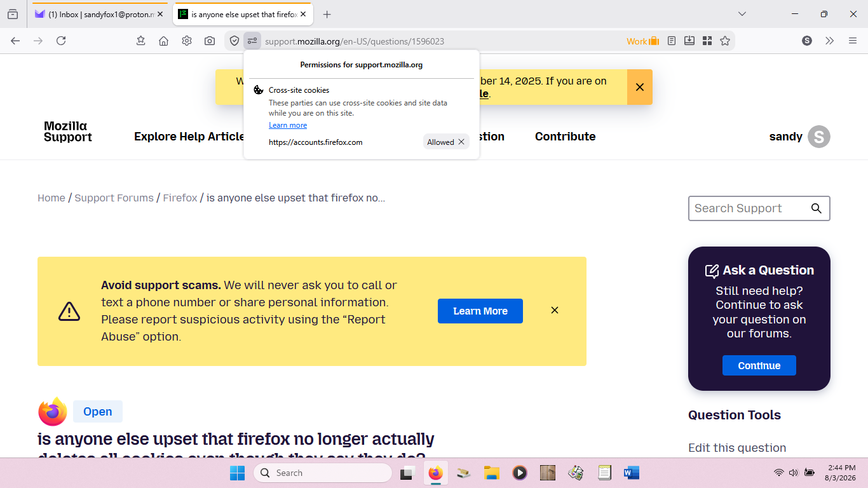868x488 pixels.
Task: Take a screenshot with the camera icon
Action: click(209, 41)
